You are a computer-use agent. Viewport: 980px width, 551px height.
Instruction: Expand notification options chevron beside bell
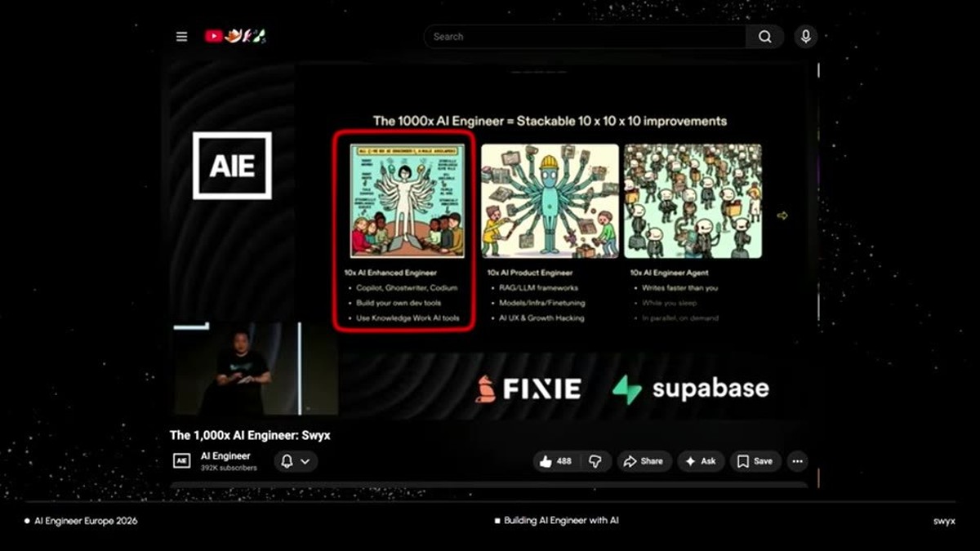(305, 461)
